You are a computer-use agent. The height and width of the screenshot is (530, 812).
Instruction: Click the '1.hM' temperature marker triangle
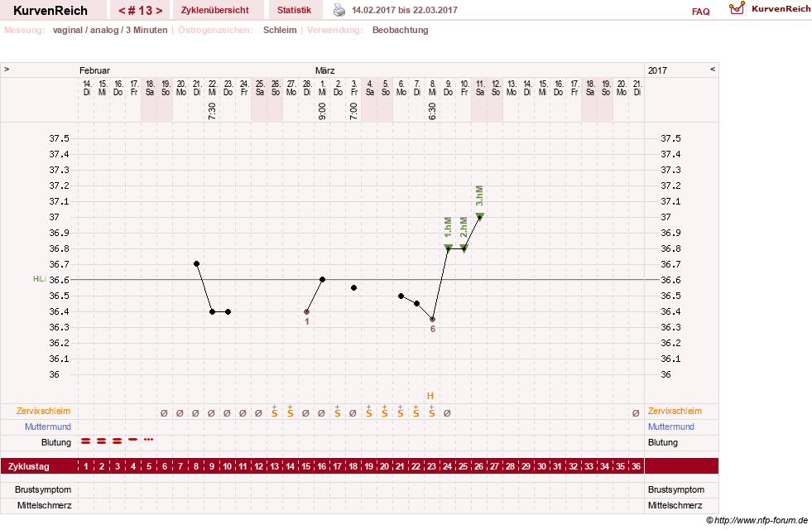pos(449,247)
